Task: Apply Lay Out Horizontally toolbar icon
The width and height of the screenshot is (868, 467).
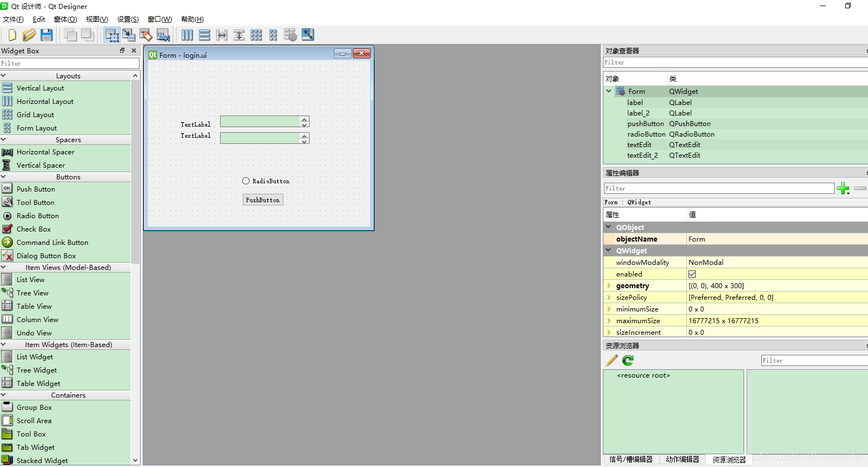Action: click(x=187, y=35)
